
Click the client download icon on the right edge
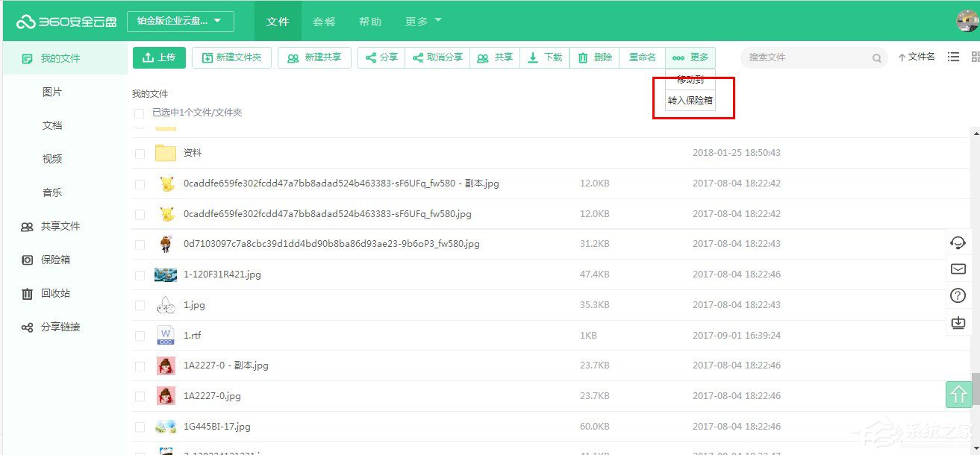(x=959, y=322)
